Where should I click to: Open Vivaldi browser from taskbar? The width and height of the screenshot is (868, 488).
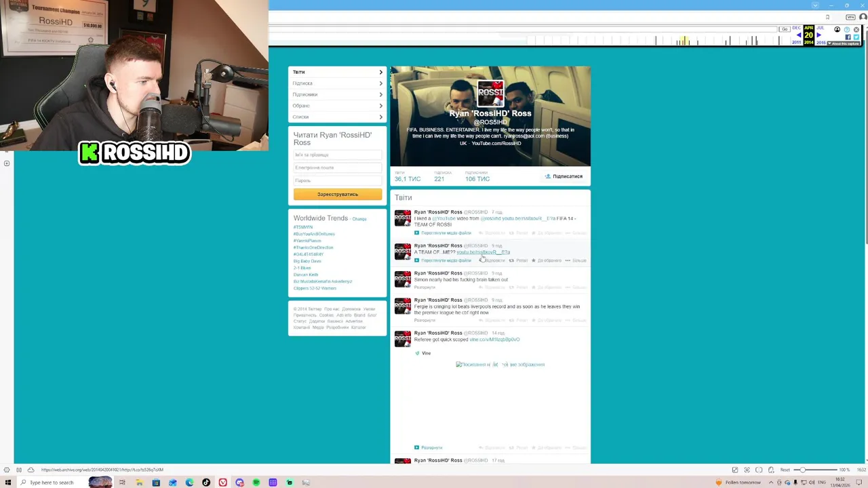tap(222, 483)
